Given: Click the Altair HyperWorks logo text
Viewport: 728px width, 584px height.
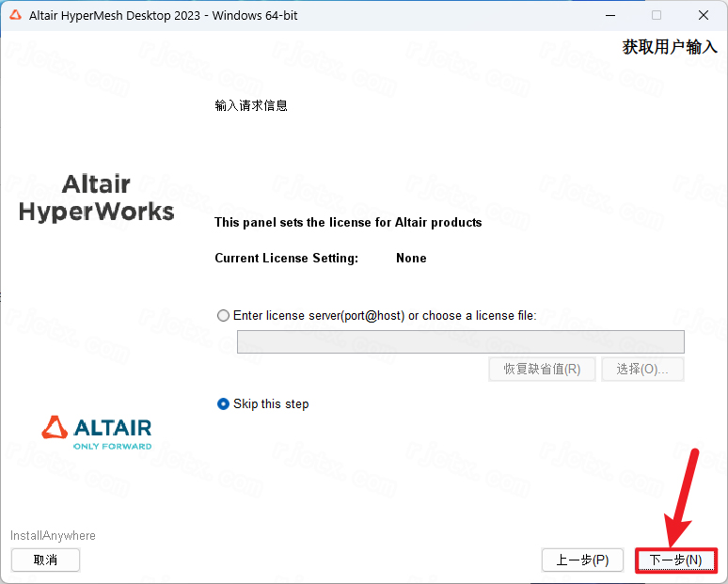Looking at the screenshot, I should click(97, 197).
